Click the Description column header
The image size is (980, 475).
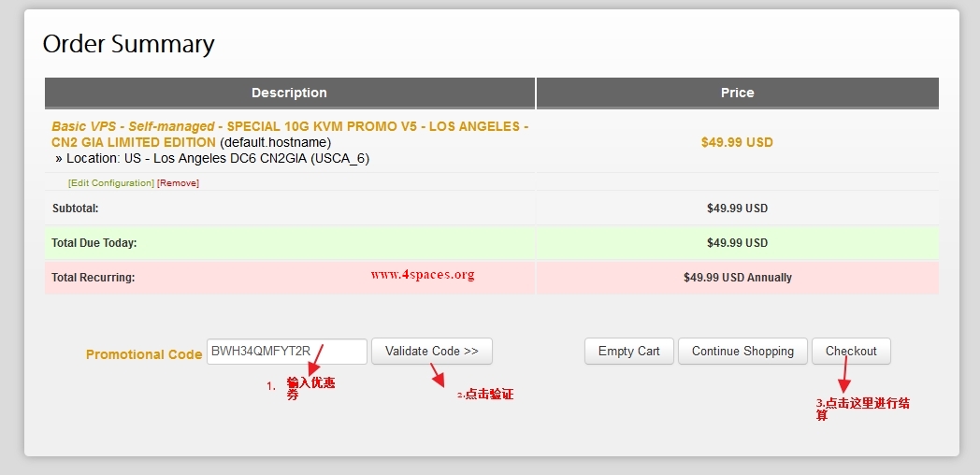coord(289,93)
